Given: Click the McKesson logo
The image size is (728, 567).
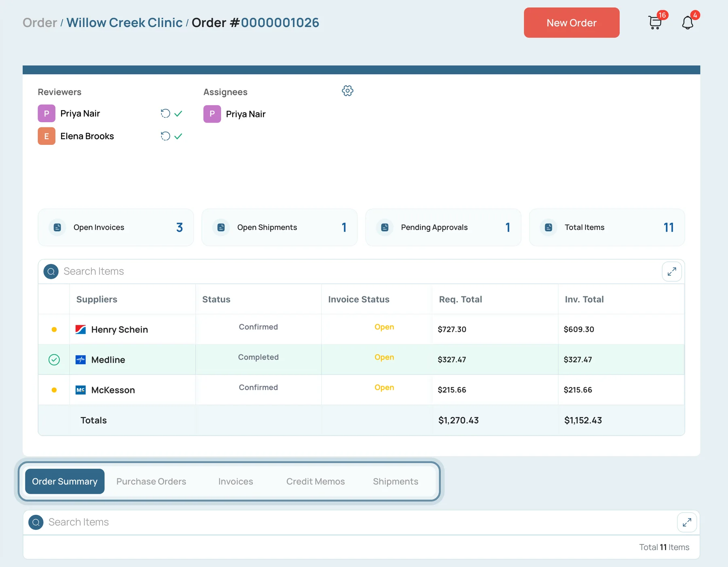Looking at the screenshot, I should tap(80, 390).
